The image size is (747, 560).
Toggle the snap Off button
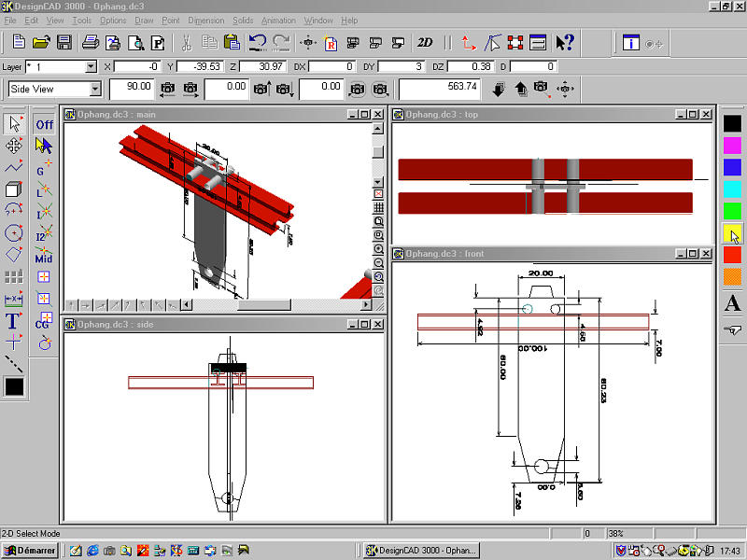[x=44, y=124]
